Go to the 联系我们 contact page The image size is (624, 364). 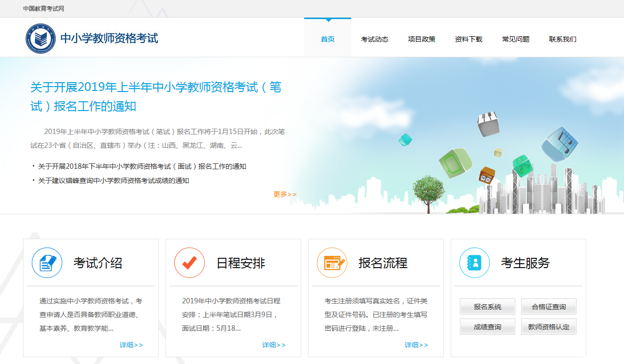point(562,39)
